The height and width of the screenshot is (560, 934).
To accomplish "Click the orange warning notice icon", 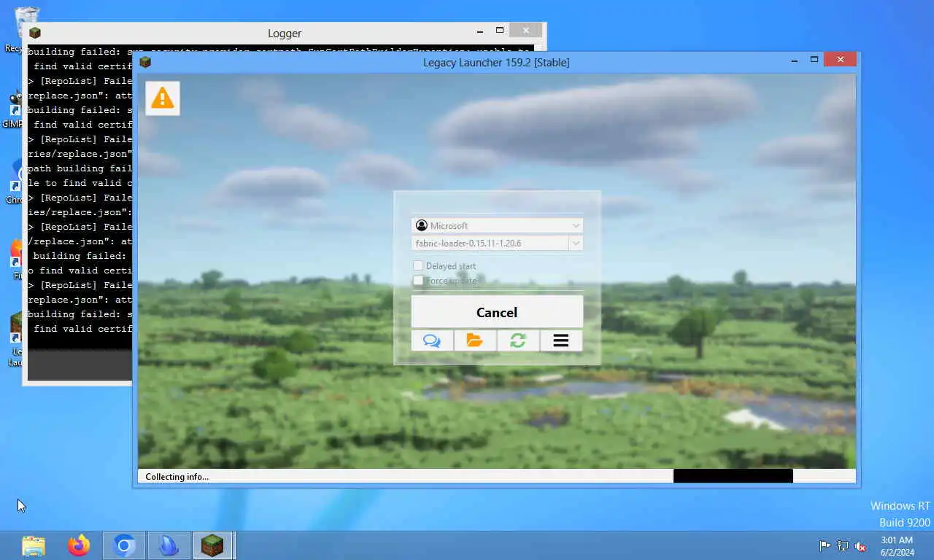I will coord(162,98).
